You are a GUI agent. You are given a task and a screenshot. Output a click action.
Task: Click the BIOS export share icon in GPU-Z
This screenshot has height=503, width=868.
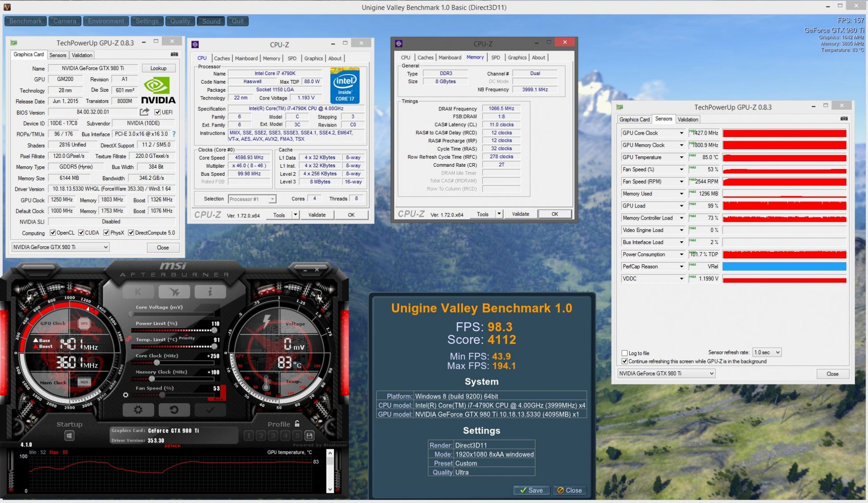[144, 112]
